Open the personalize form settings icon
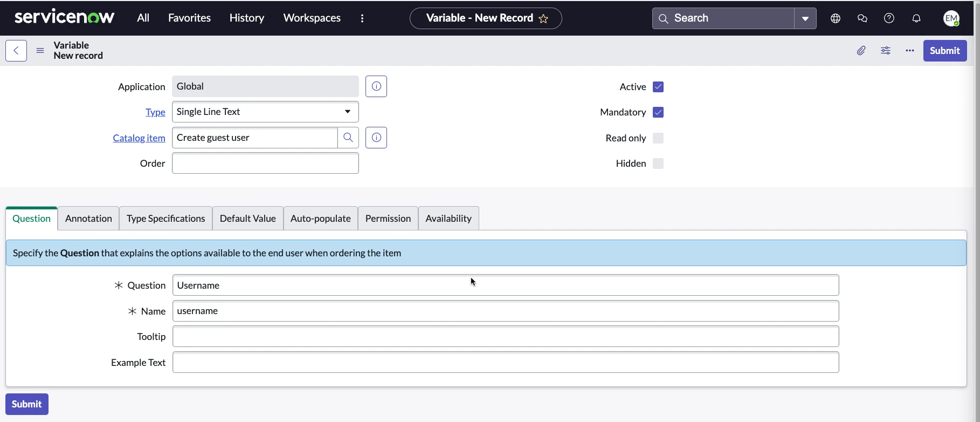 886,51
